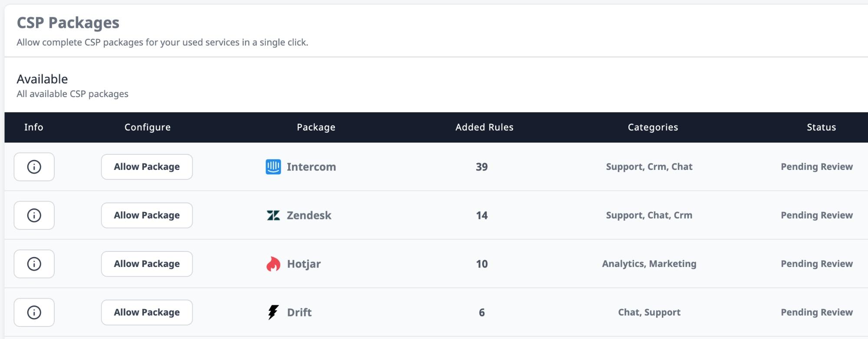Screen dimensions: 868x339
Task: Open info for the Drift package
Action: (34, 313)
